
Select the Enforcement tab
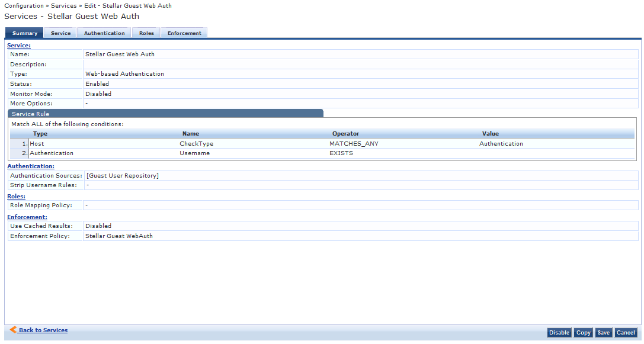184,33
